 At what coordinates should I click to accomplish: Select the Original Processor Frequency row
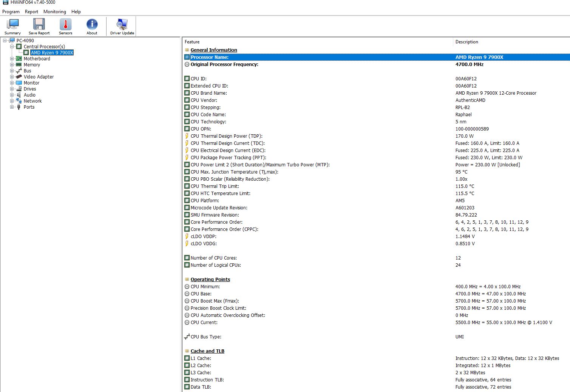pos(376,65)
